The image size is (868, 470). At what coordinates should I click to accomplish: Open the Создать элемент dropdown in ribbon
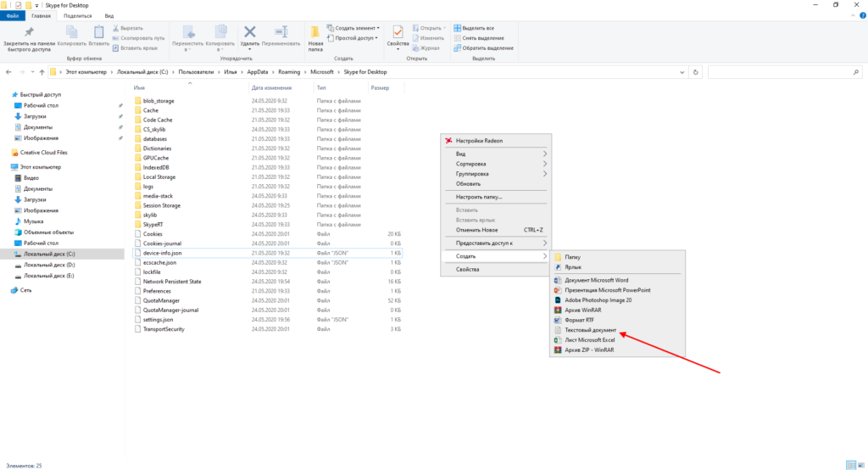click(356, 28)
